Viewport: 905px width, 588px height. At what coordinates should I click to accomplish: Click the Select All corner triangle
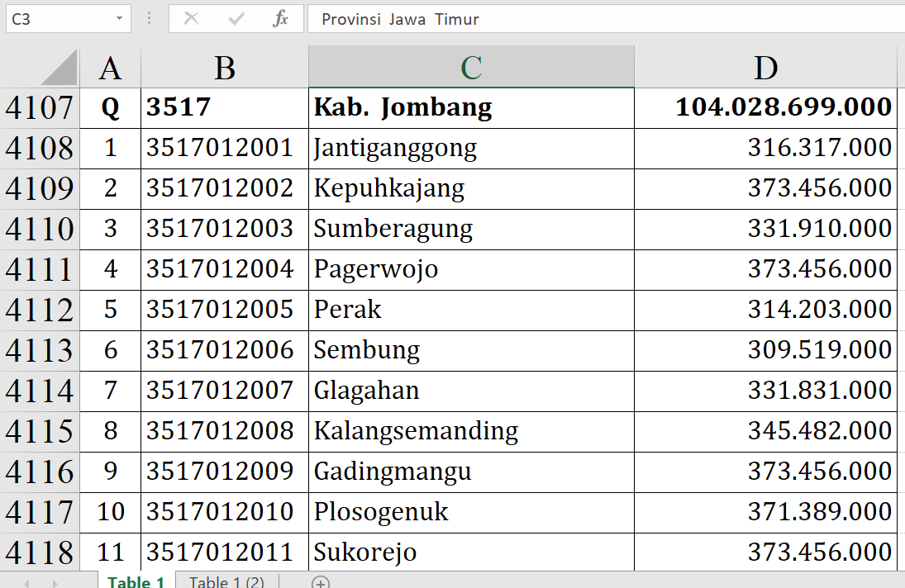pos(60,68)
